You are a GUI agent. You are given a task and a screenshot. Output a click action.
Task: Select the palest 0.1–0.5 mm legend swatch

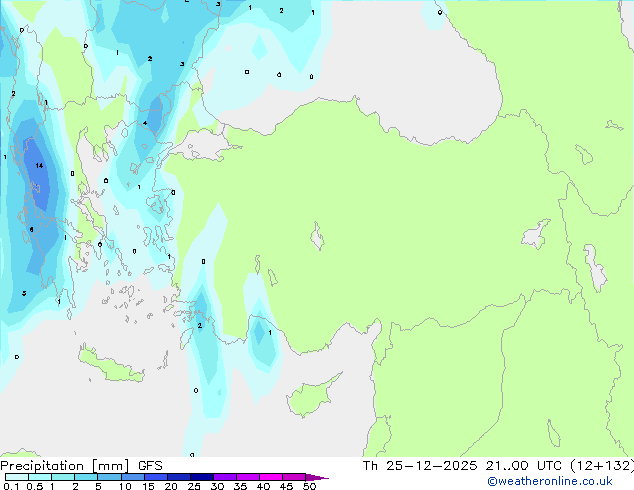click(17, 477)
